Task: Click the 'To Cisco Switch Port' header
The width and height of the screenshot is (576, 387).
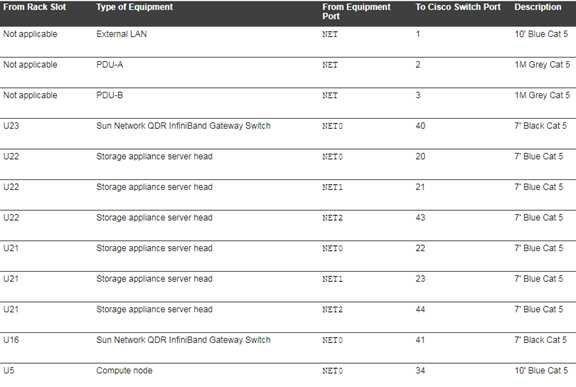Action: pos(458,7)
